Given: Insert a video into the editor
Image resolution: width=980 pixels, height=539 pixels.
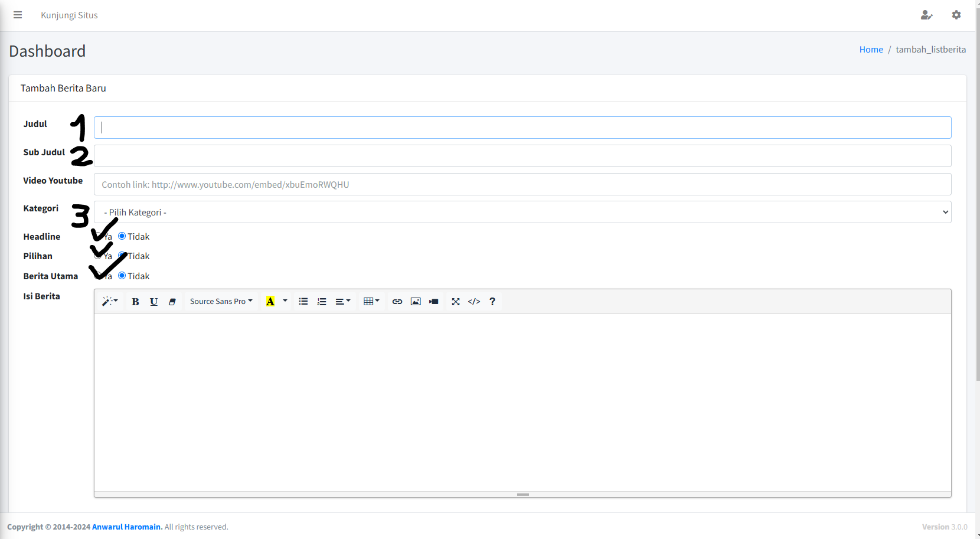Looking at the screenshot, I should coord(434,301).
